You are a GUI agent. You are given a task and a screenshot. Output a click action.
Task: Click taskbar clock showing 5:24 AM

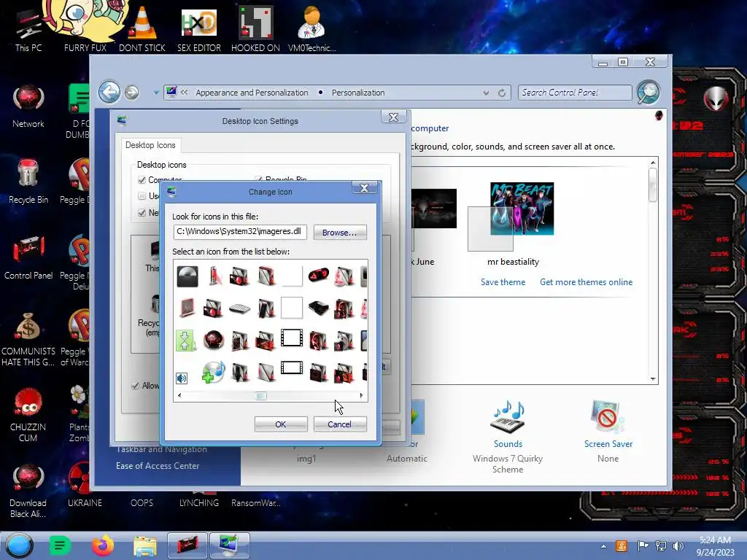pos(715,546)
